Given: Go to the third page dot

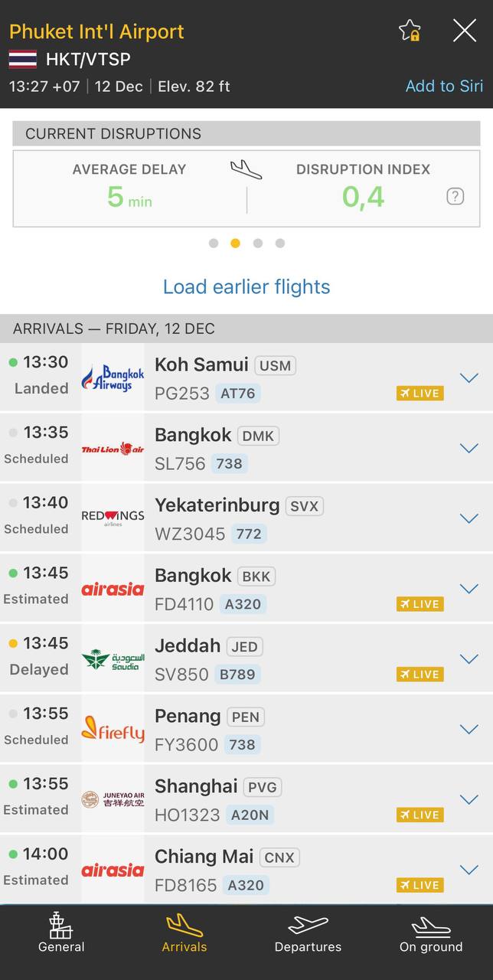Looking at the screenshot, I should [x=258, y=243].
